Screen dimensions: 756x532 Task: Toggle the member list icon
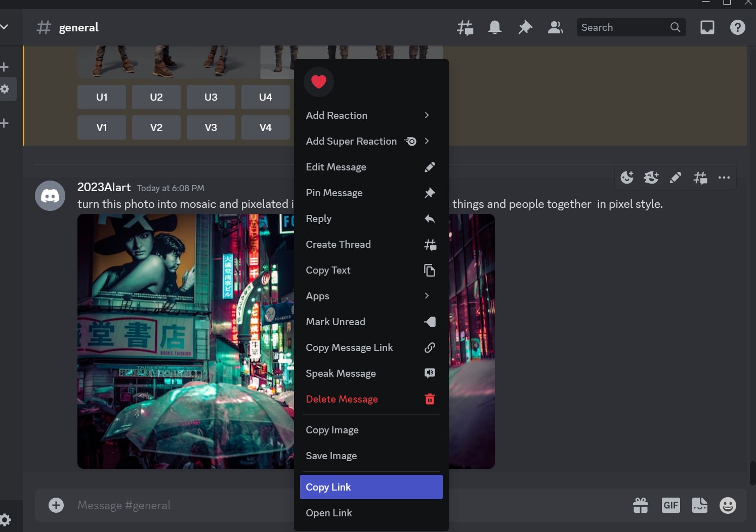(555, 27)
